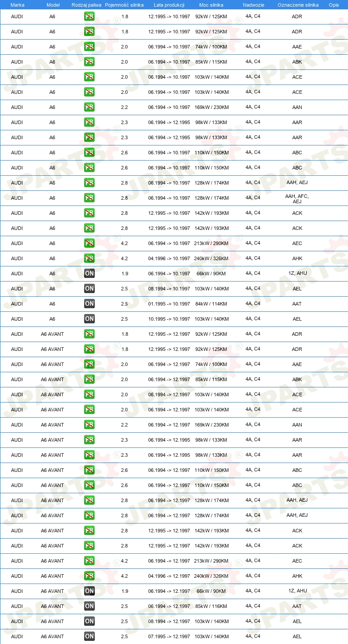
Task: Click the 'Model' column header
Action: tap(53, 5)
